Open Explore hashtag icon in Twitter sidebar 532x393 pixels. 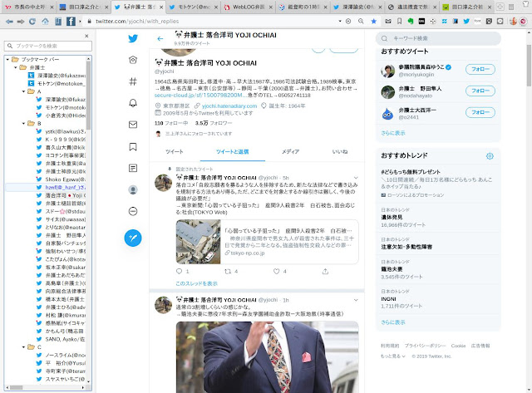133,81
